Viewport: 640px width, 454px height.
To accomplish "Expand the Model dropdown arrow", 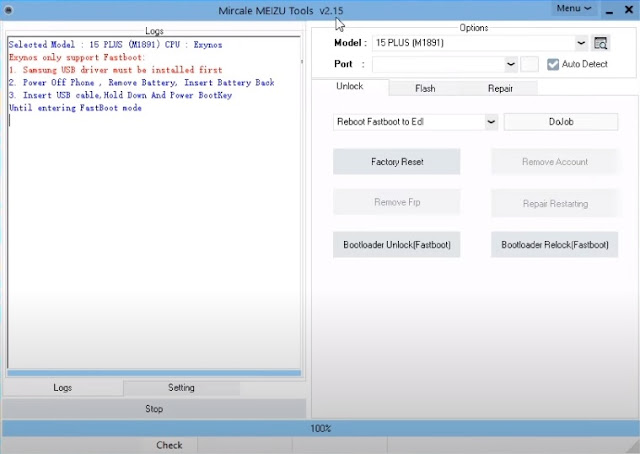I will pyautogui.click(x=581, y=43).
